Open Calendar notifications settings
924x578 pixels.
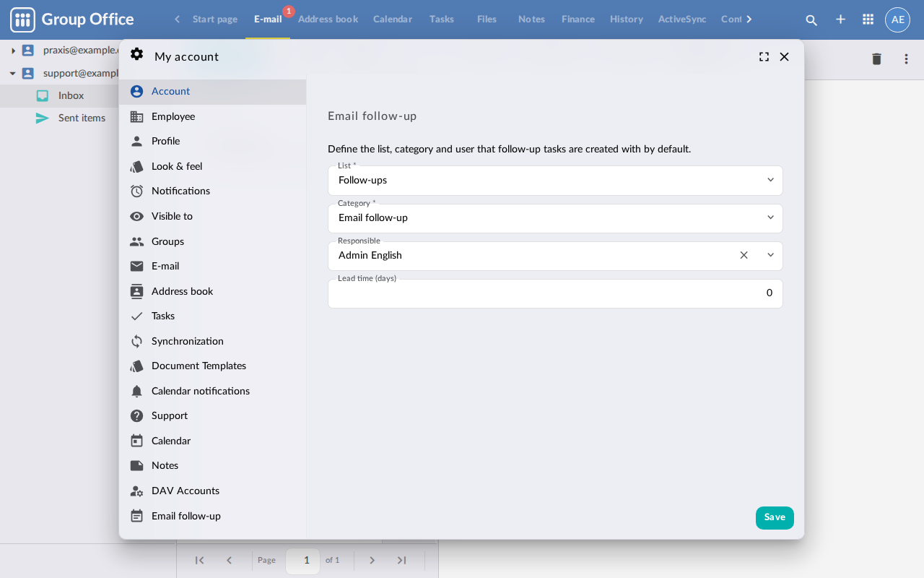point(212,391)
